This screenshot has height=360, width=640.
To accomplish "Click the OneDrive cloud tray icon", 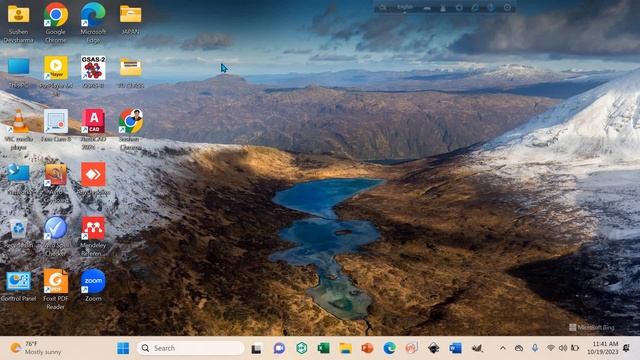I will pyautogui.click(x=519, y=348).
